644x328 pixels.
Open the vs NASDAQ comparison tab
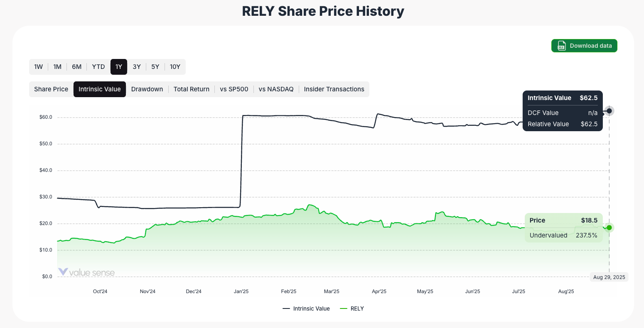click(276, 89)
